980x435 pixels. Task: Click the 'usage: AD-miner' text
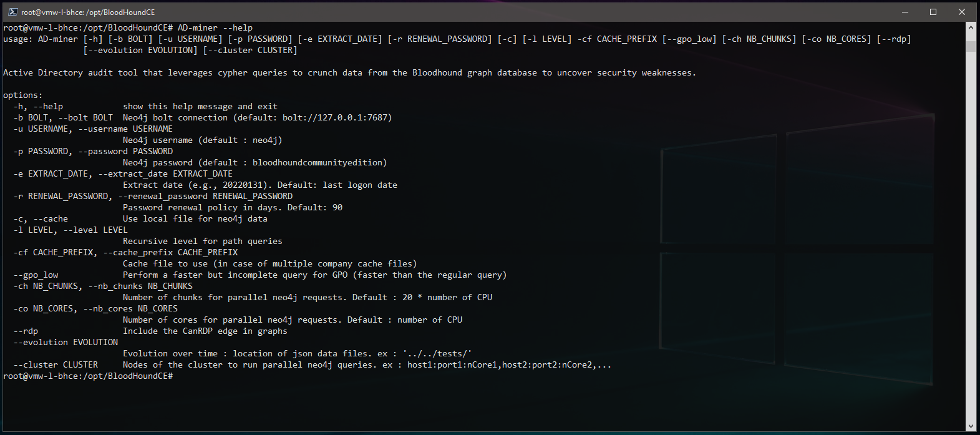pyautogui.click(x=41, y=39)
